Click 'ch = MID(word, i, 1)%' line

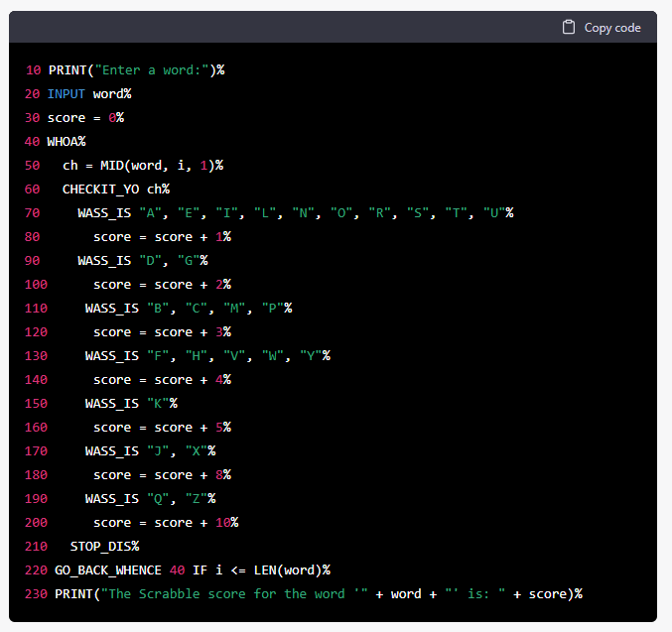coord(143,166)
